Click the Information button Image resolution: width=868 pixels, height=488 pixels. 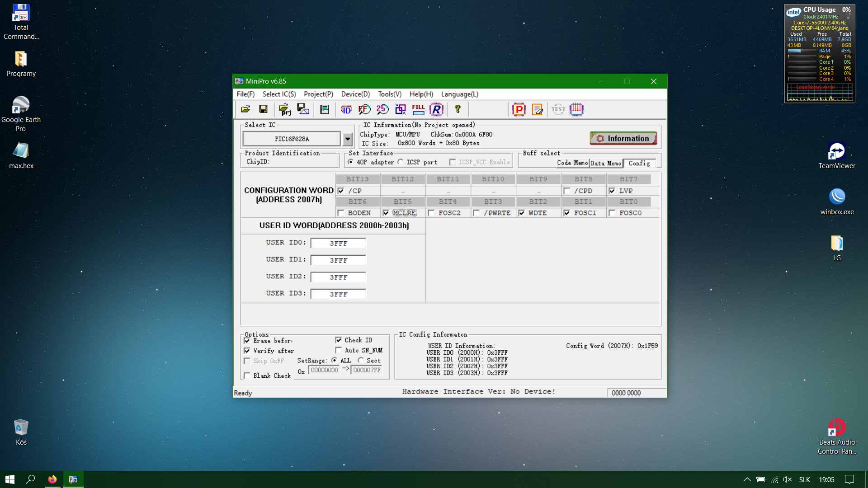point(623,138)
